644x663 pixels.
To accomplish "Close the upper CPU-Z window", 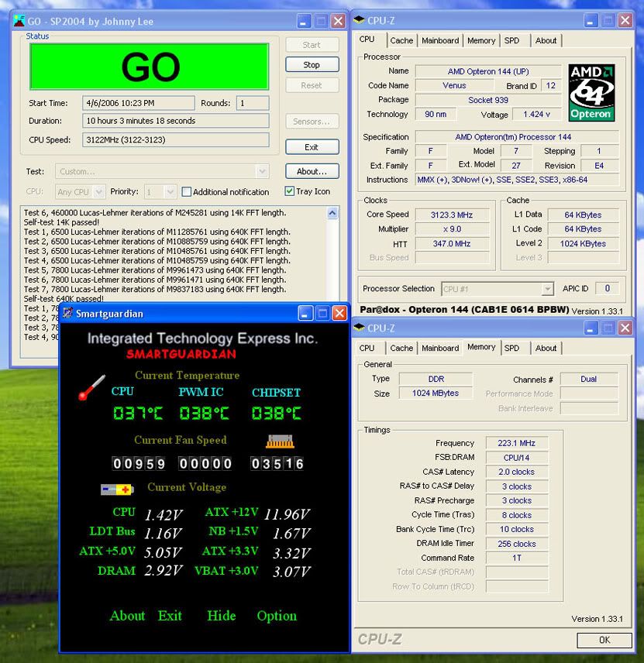I will coord(625,20).
